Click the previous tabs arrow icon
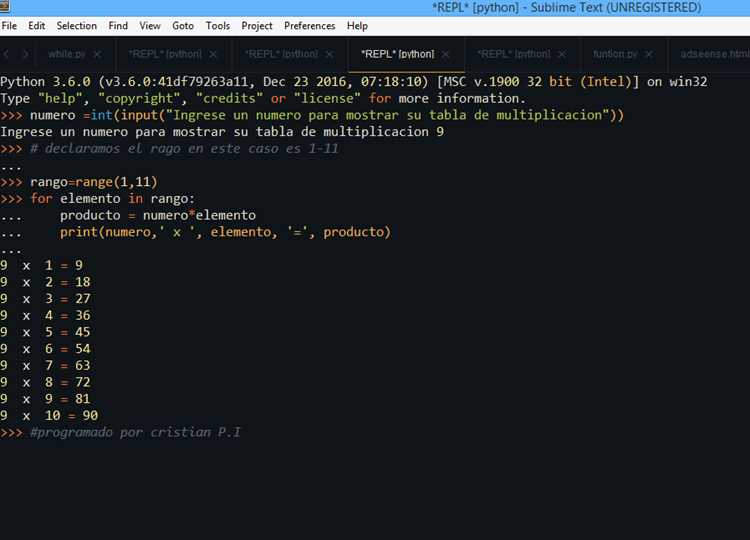 [6, 55]
